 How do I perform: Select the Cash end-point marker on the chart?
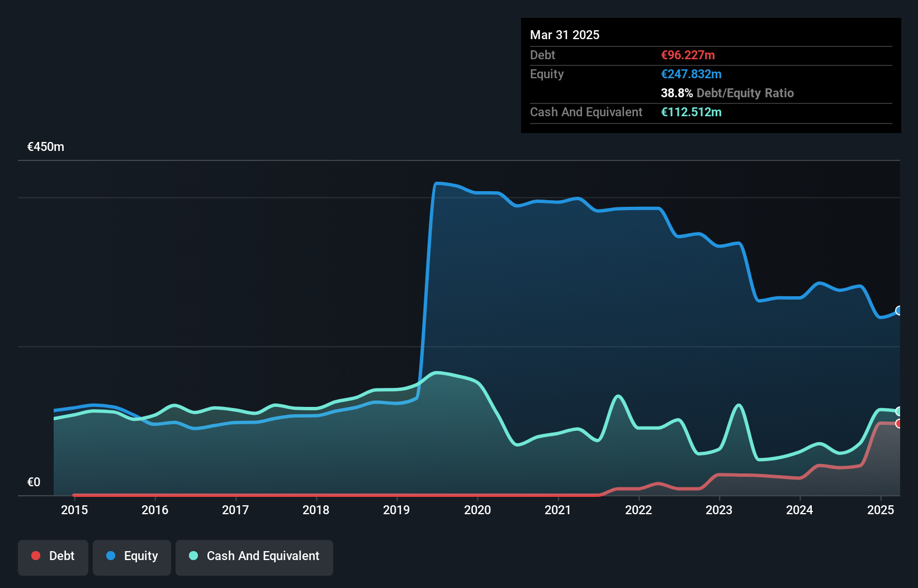(x=899, y=411)
